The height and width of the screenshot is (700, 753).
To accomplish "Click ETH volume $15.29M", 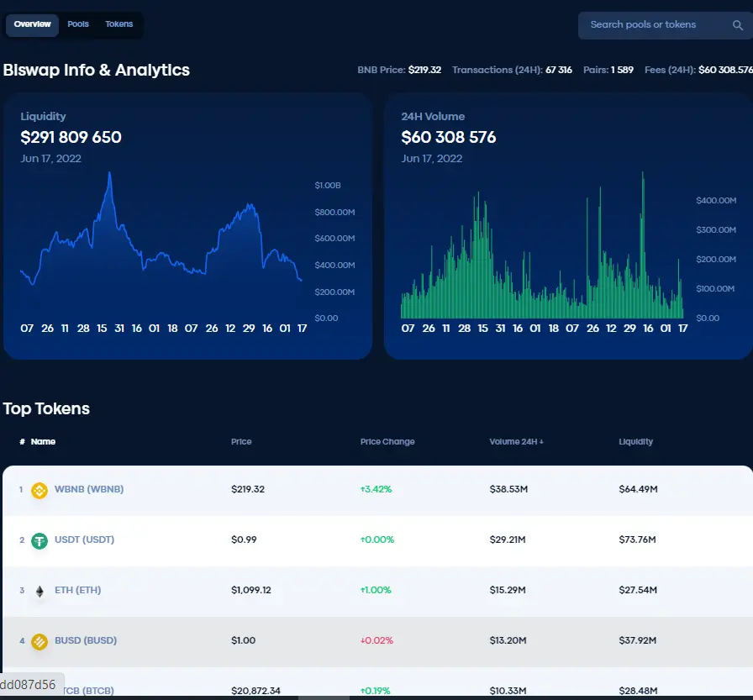I will (508, 590).
